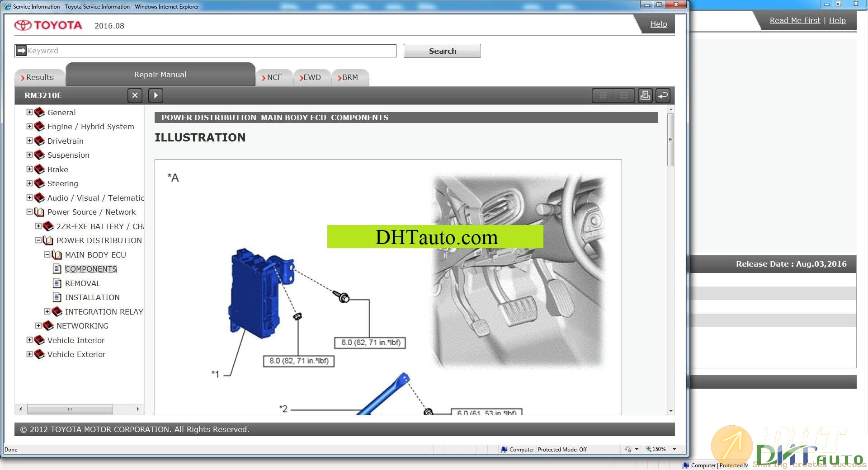The height and width of the screenshot is (470, 868).
Task: Click the Toyota logo
Action: pyautogui.click(x=48, y=25)
